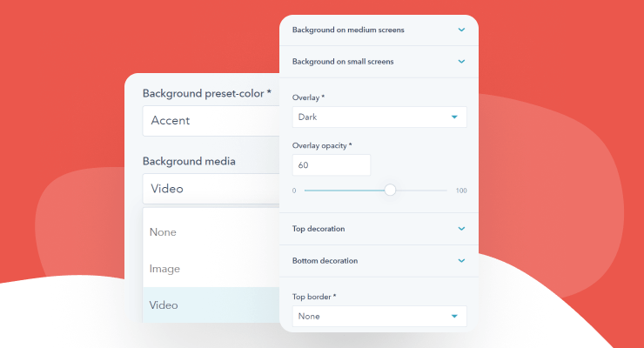
Task: Click the Overlay opacity slider handle
Action: [390, 190]
